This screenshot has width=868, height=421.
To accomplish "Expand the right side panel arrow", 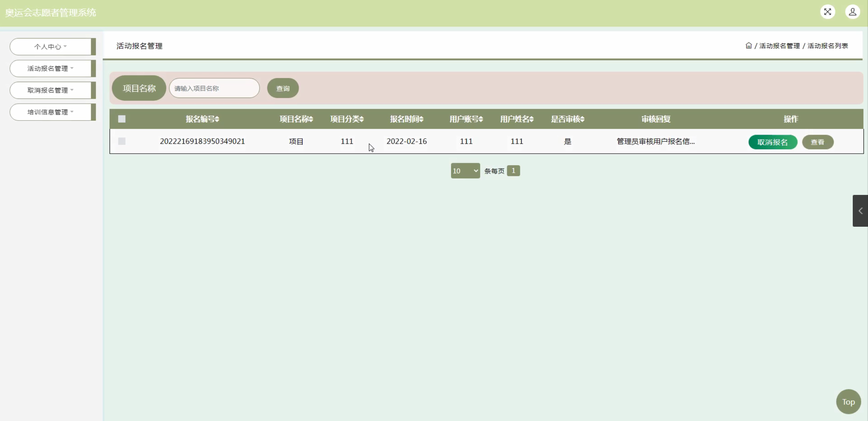I will pos(860,211).
